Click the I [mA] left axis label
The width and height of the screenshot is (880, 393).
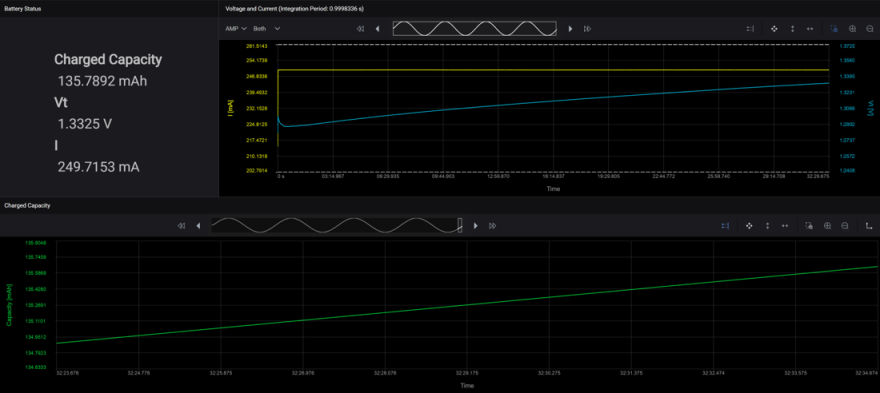click(230, 108)
